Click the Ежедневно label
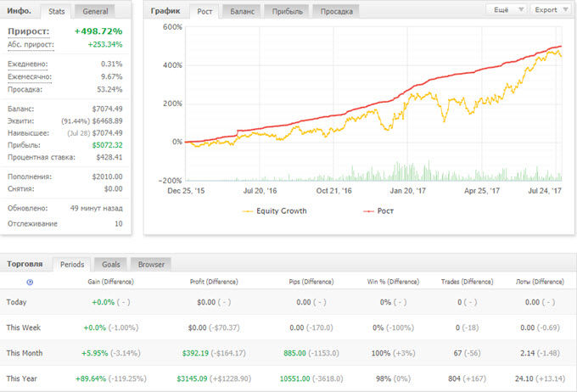The image size is (577, 392). (28, 64)
